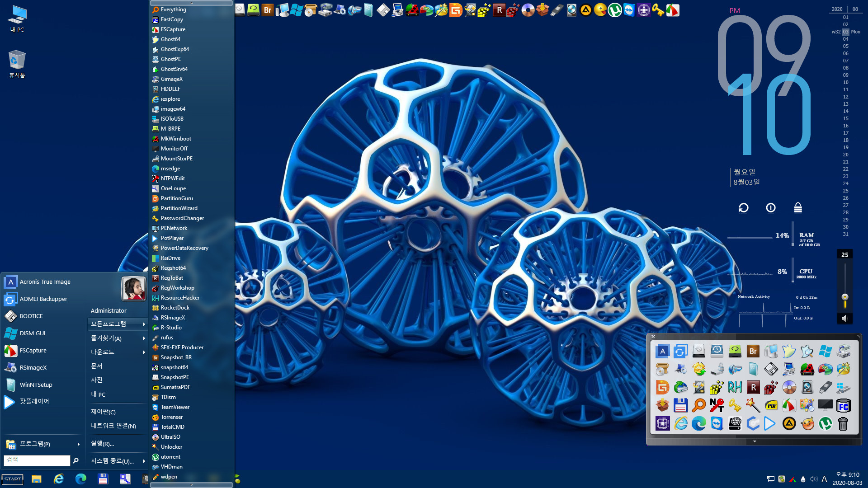Click the power symbol widget icon
The image size is (868, 488).
771,208
